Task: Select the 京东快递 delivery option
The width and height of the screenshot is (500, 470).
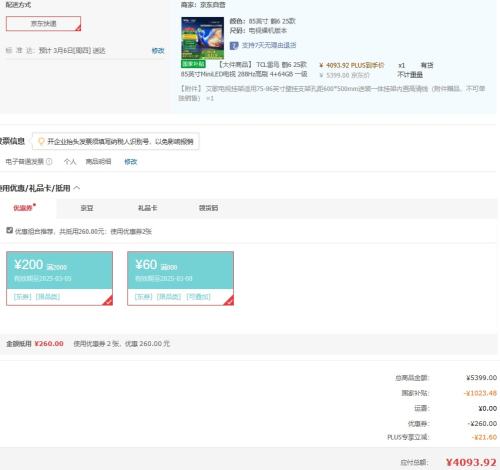Action: pos(43,24)
